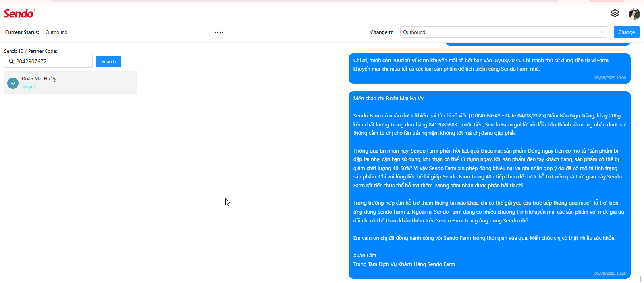Click the magnifier icon in search field
Image resolution: width=644 pixels, height=283 pixels.
(x=12, y=61)
